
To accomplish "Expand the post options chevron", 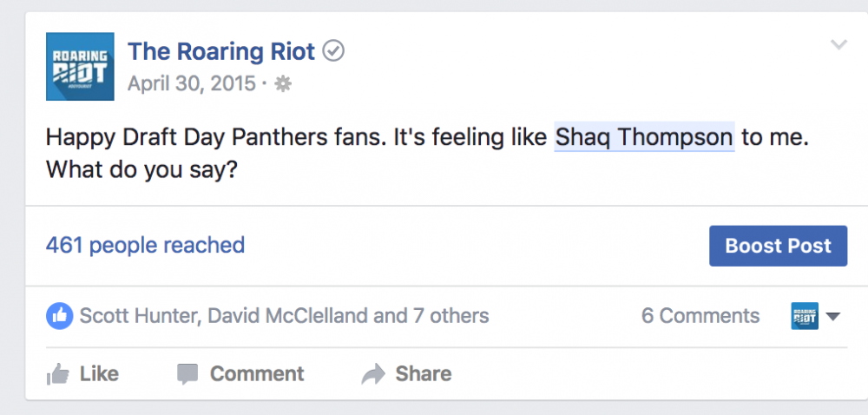I will click(838, 45).
